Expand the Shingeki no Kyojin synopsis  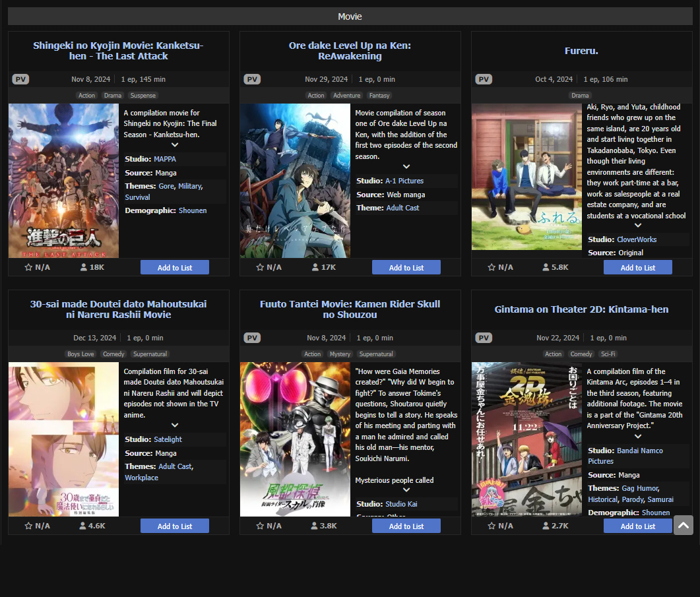pos(175,145)
